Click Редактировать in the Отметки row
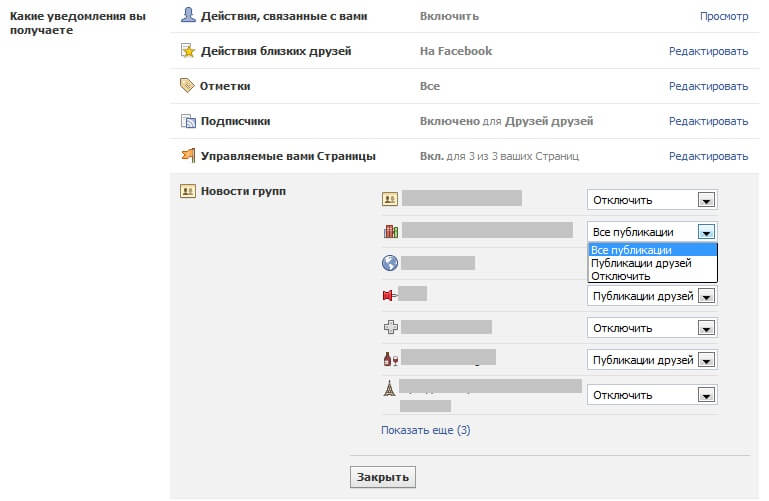The width and height of the screenshot is (769, 501). click(708, 86)
